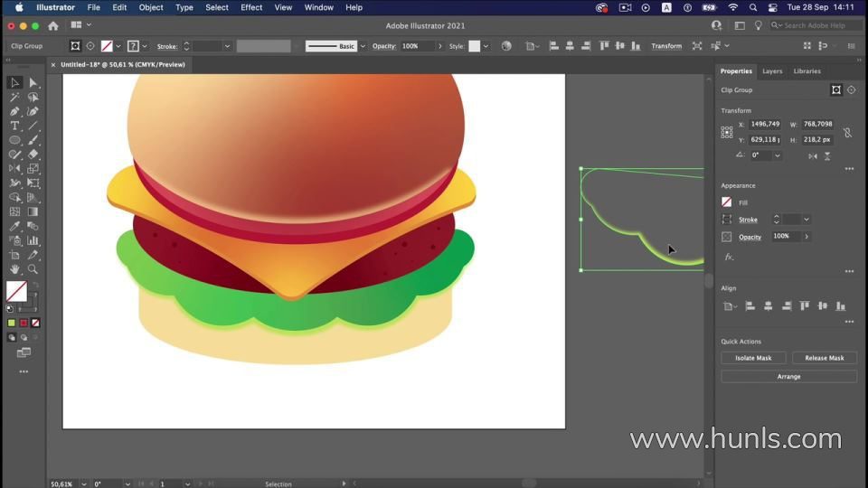Open the Object menu
Image resolution: width=868 pixels, height=488 pixels.
coord(151,8)
